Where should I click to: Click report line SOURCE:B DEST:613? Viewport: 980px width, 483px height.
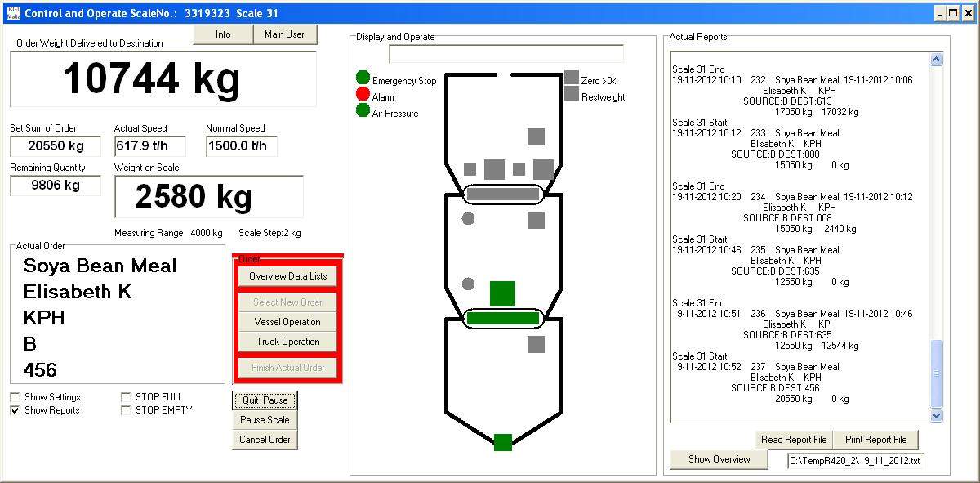787,101
